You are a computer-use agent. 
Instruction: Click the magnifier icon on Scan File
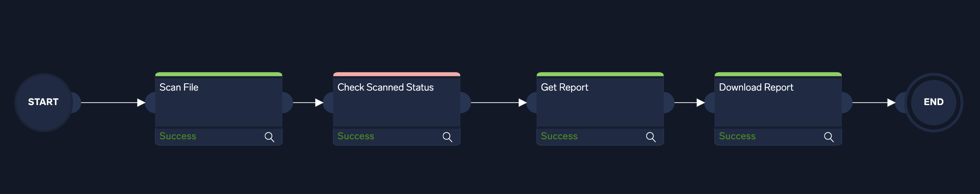pos(269,137)
